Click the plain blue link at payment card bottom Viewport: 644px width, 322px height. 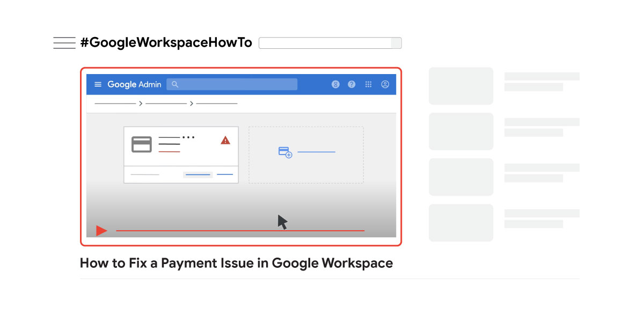pos(225,174)
